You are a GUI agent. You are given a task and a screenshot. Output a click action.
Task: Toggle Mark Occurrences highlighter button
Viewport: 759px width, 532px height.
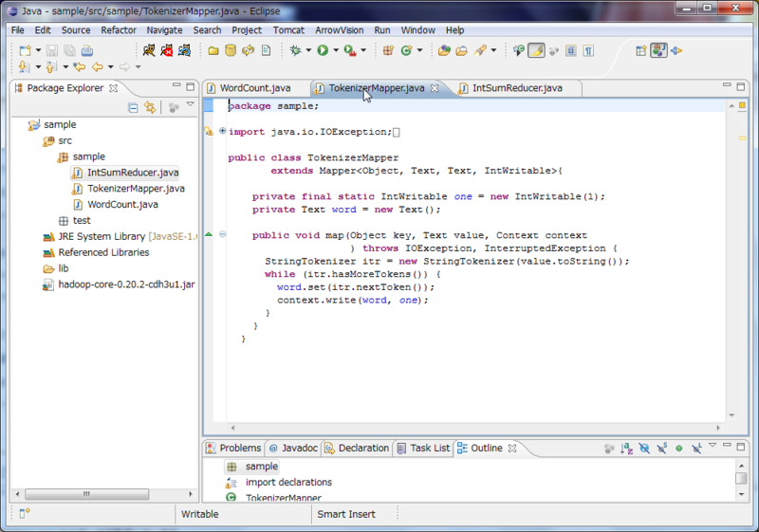[536, 50]
